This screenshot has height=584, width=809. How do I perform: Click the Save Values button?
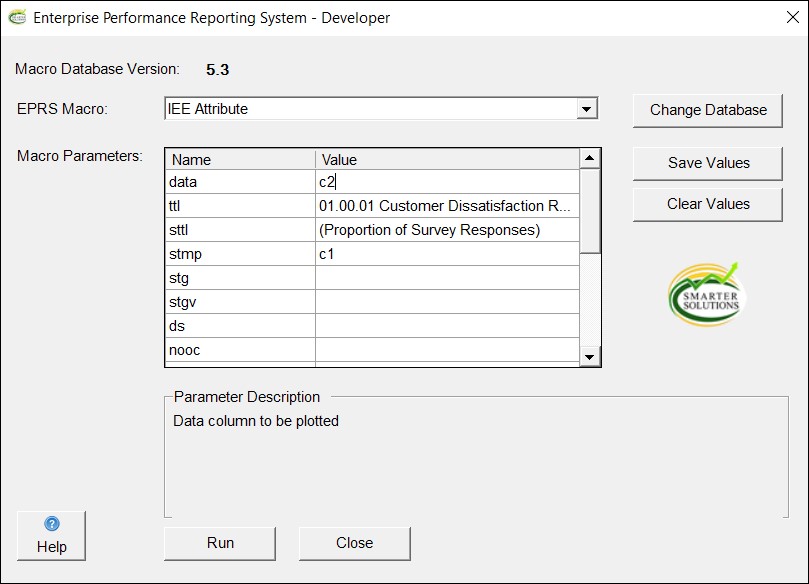(708, 163)
